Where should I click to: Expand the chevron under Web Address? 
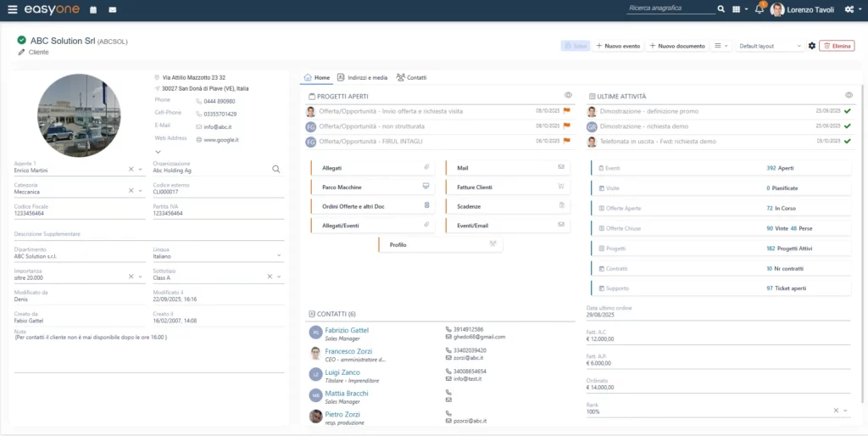[158, 152]
